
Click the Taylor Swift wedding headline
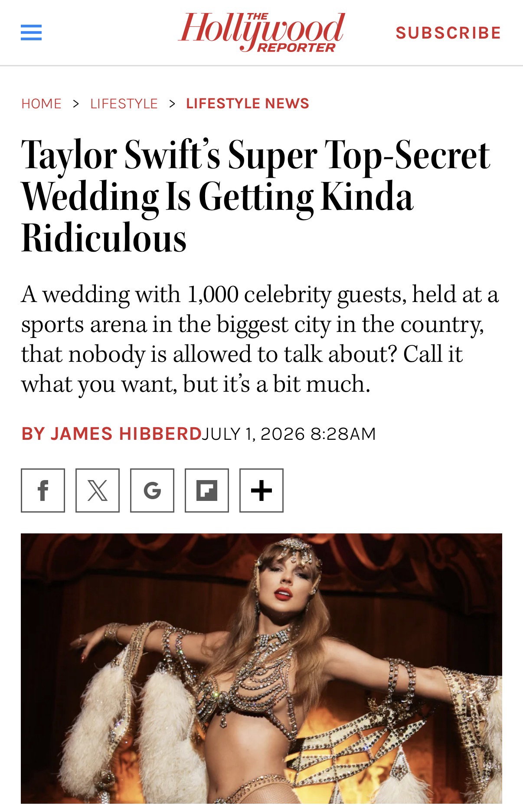tap(256, 196)
